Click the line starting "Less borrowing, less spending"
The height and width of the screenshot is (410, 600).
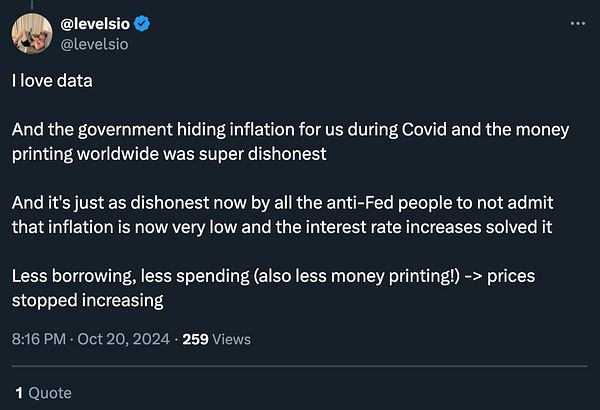tap(290, 277)
